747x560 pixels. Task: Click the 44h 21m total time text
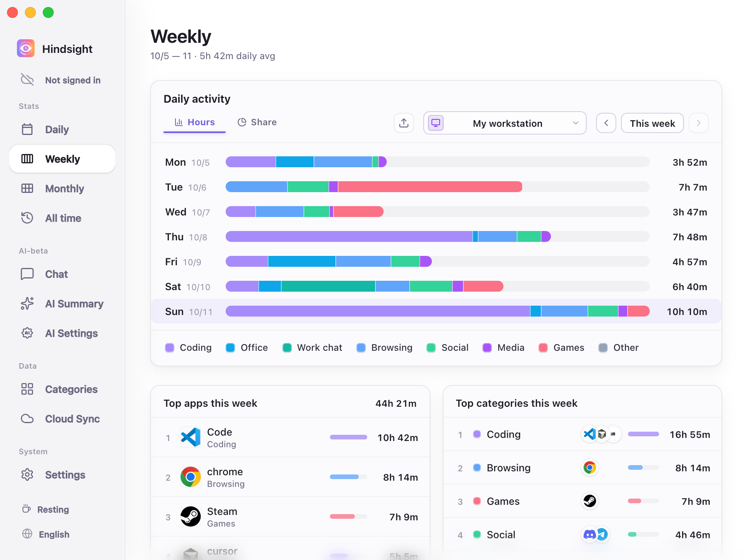click(x=396, y=403)
